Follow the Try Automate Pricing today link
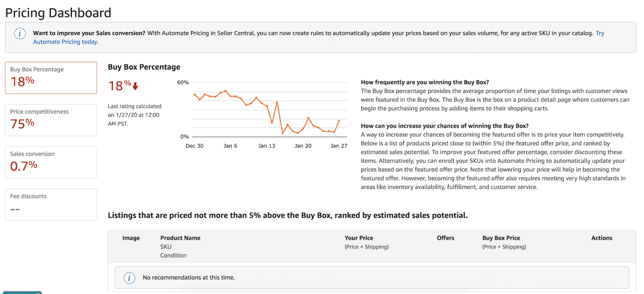Screen dimensions: 644x294 pos(65,42)
